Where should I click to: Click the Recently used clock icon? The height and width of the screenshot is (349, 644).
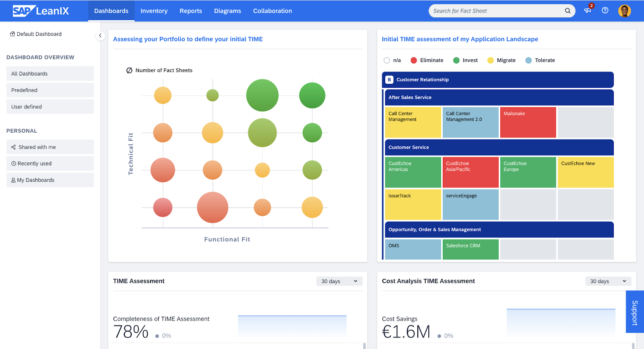[14, 164]
